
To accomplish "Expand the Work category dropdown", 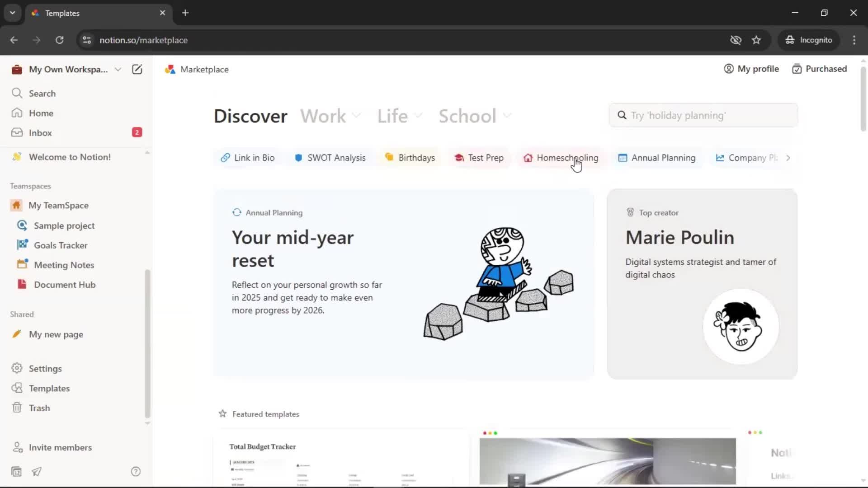I will click(331, 116).
